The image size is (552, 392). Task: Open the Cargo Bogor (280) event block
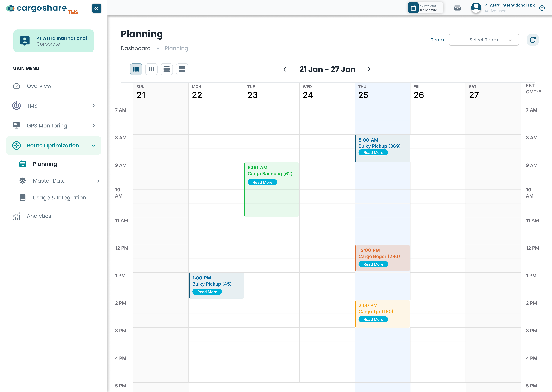(x=382, y=258)
